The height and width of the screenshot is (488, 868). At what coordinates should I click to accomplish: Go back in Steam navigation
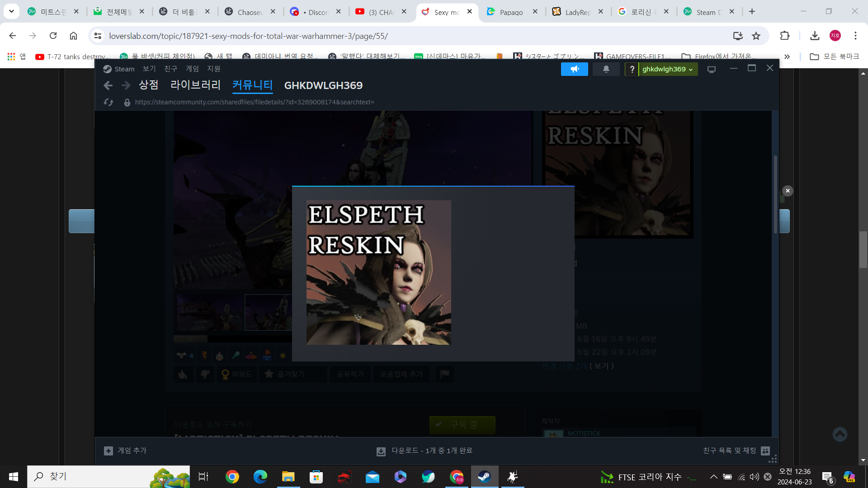108,85
